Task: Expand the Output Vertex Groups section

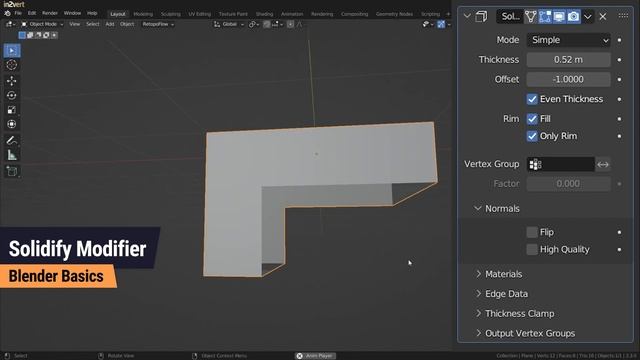Action: pos(525,333)
